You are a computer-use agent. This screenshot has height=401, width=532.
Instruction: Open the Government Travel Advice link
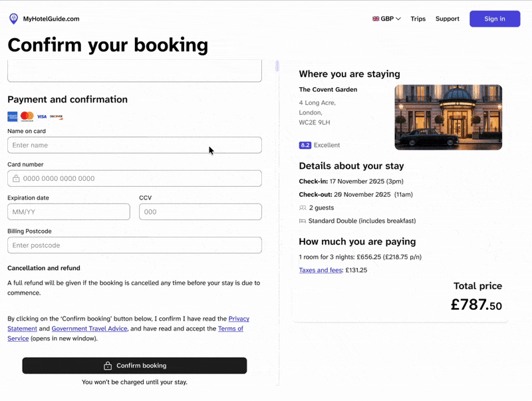[89, 329]
